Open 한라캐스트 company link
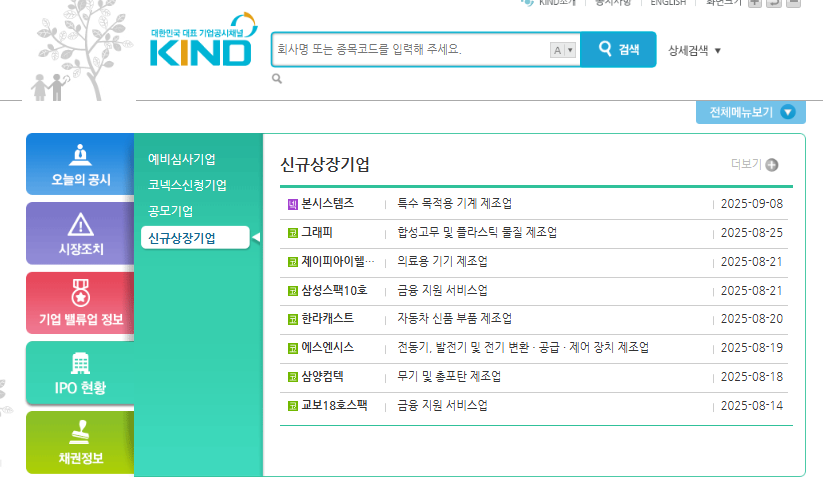This screenshot has height=486, width=823. pyautogui.click(x=328, y=318)
